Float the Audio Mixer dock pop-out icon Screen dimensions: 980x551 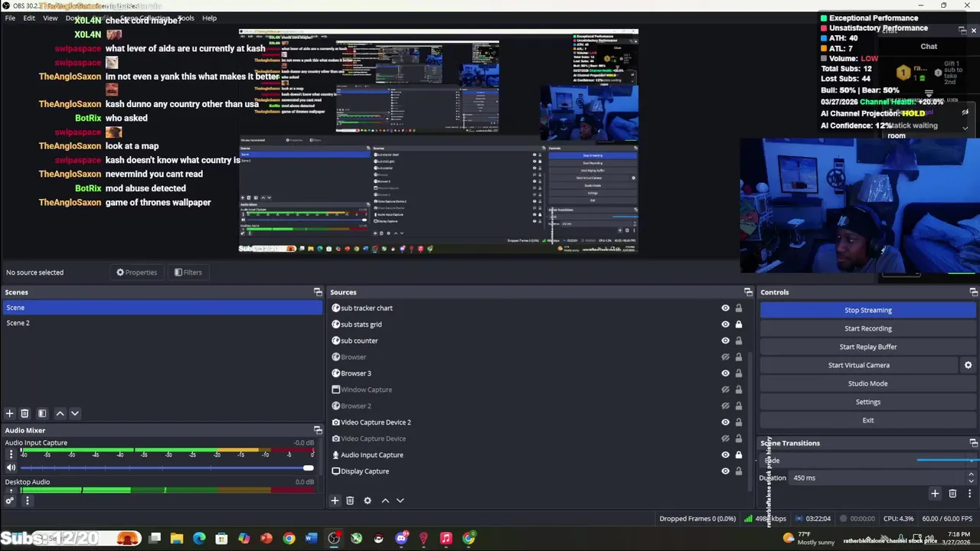(x=318, y=430)
